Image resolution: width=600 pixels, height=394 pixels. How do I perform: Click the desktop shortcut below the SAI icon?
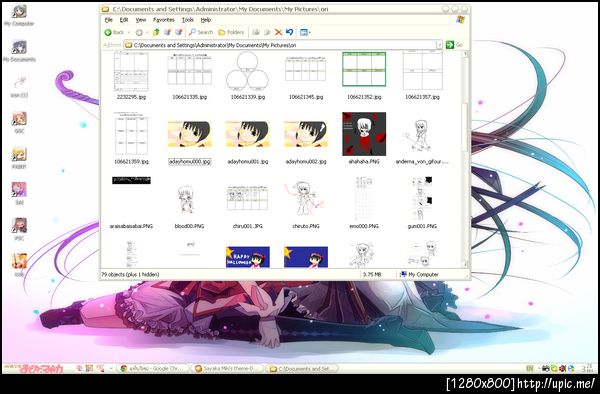[x=19, y=230]
